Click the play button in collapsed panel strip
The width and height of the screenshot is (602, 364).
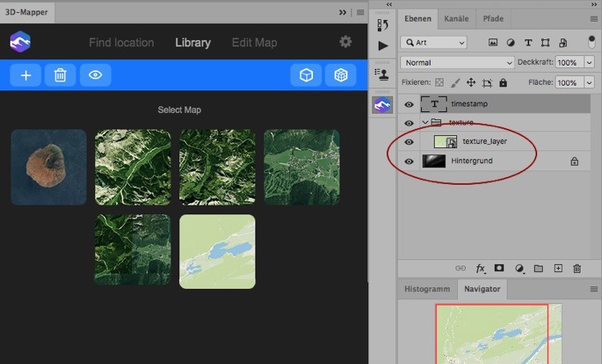(x=383, y=46)
